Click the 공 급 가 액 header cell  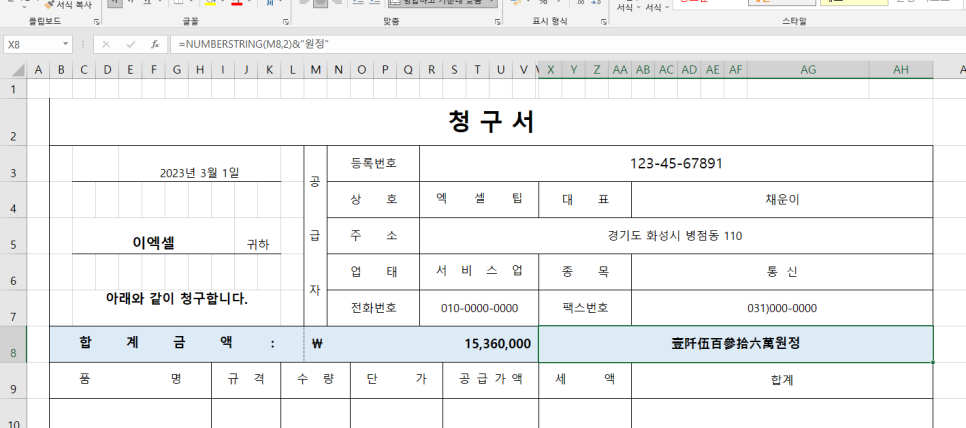(x=490, y=381)
